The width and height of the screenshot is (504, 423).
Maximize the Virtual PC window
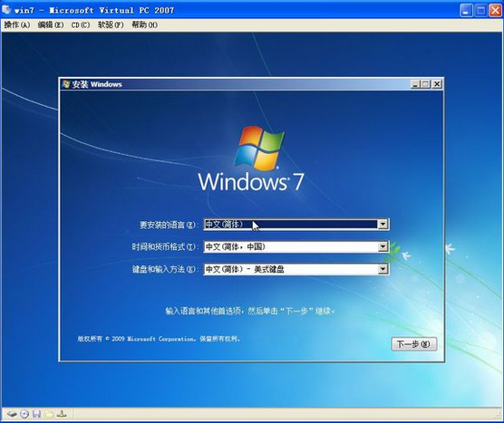pyautogui.click(x=480, y=10)
